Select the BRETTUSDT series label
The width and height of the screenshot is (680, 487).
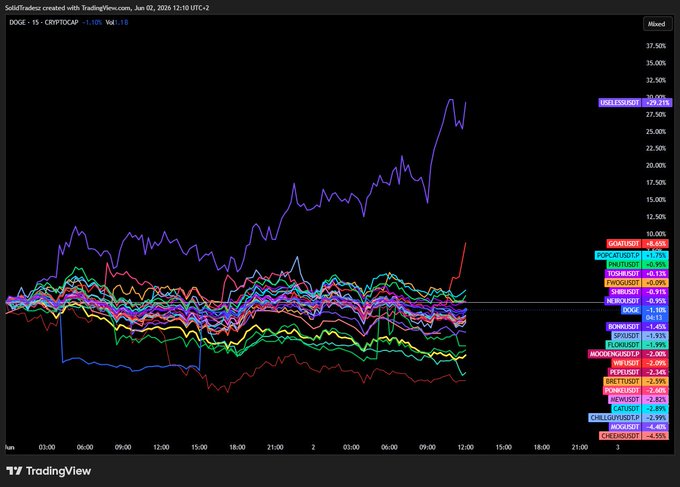(622, 381)
